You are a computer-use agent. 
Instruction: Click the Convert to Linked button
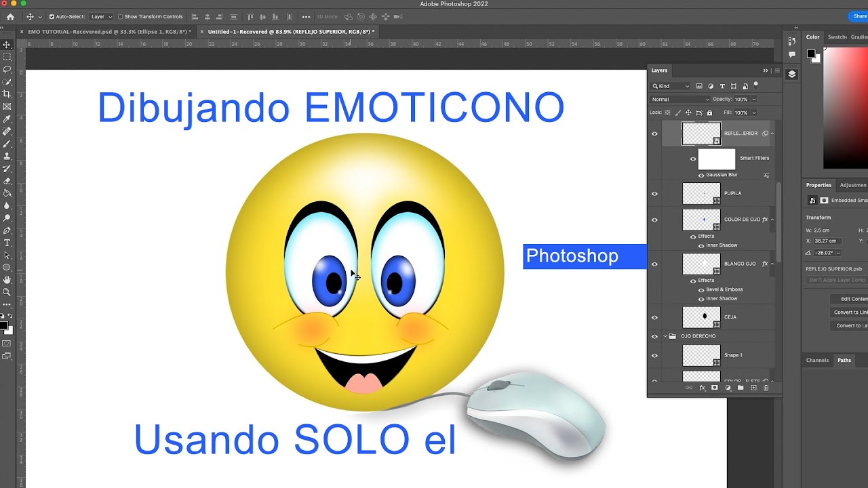click(x=849, y=312)
